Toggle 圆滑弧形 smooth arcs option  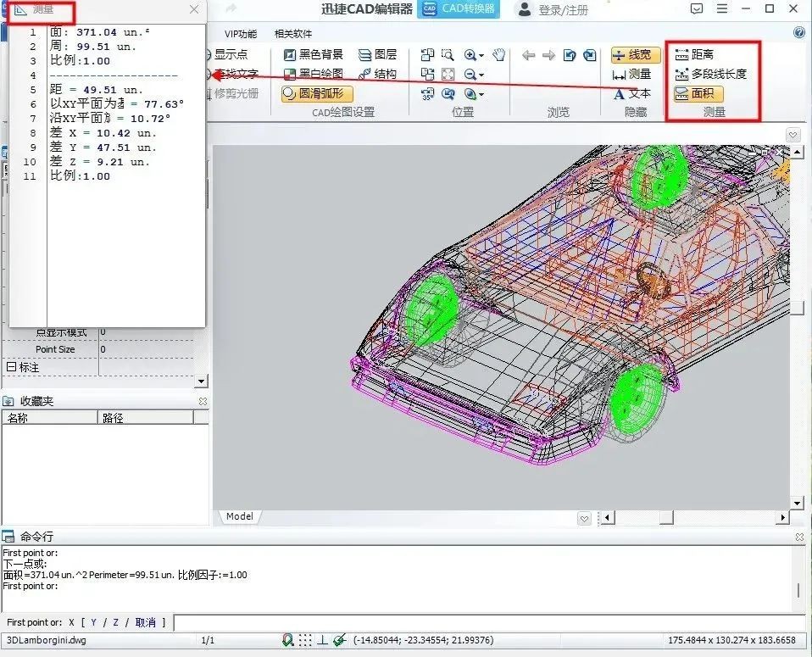(318, 94)
